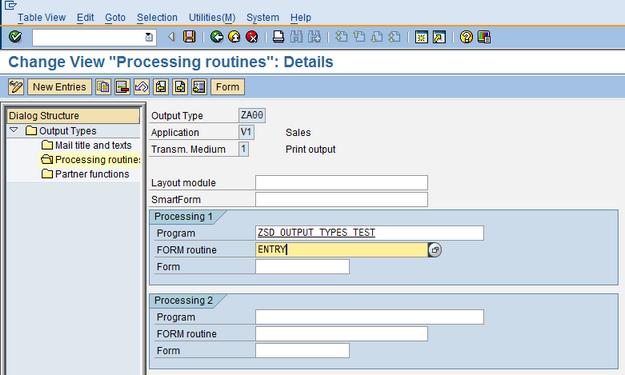Open the Goto menu
The width and height of the screenshot is (625, 375).
point(115,18)
